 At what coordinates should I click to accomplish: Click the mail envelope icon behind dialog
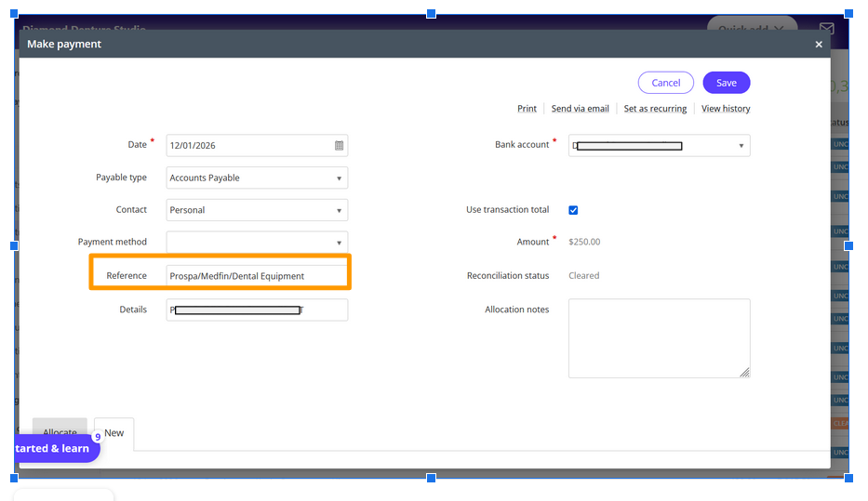coord(826,28)
